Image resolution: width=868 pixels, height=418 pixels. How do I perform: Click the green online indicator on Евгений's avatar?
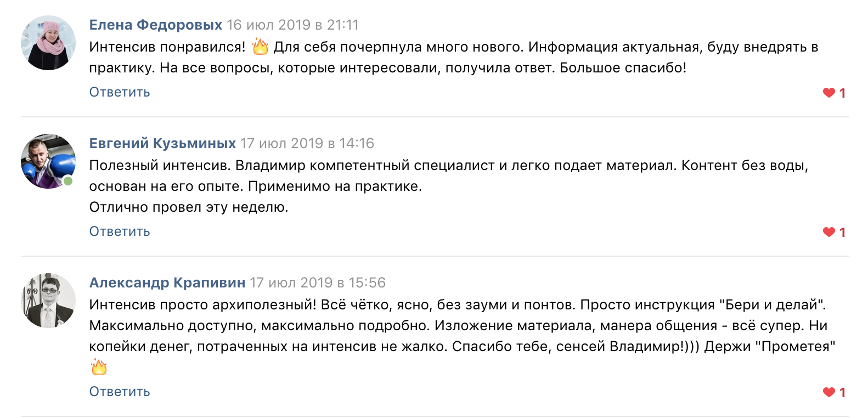(x=68, y=181)
